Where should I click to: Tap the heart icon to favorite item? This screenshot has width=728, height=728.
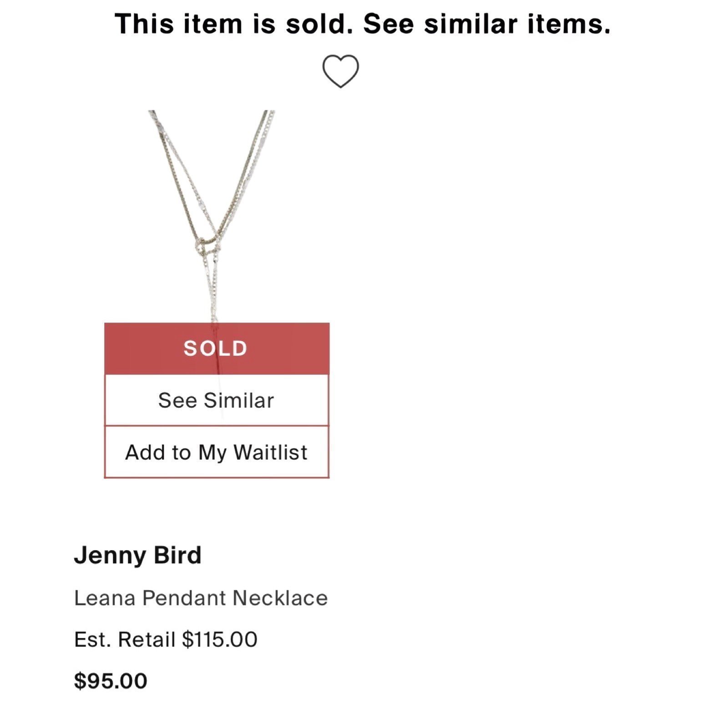[340, 71]
